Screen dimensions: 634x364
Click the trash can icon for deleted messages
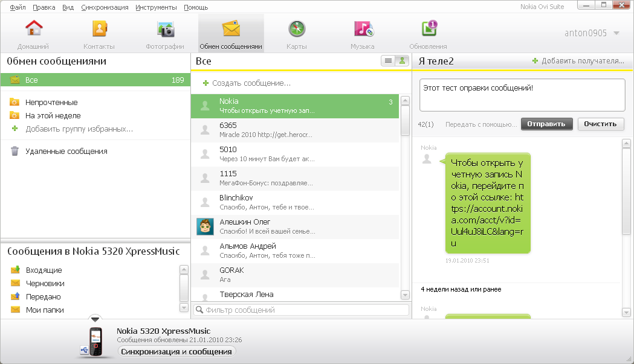[15, 151]
